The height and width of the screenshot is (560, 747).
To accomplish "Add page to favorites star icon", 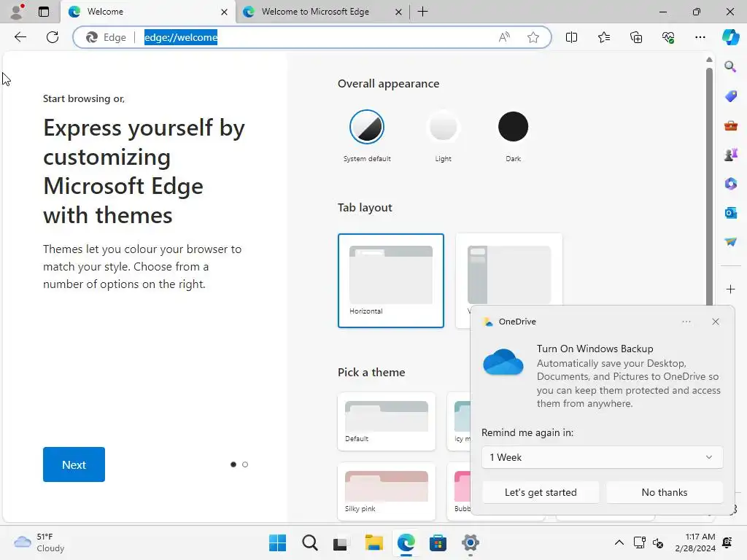I will 533,37.
